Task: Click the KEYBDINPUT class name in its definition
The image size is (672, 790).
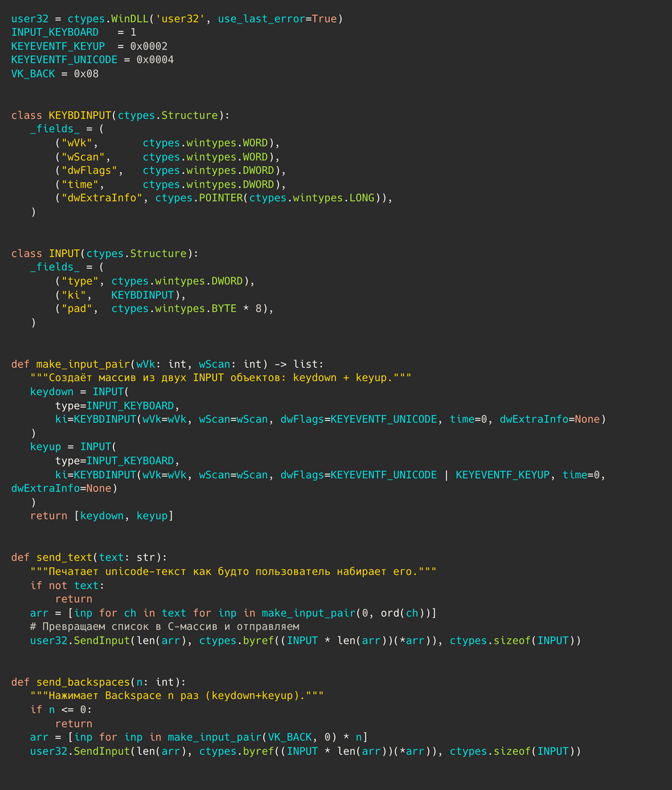Action: click(x=79, y=115)
